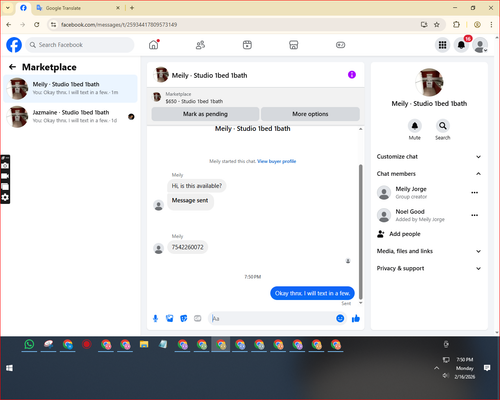500x400 pixels.
Task: Open Chrome three-dot menu
Action: 491,24
